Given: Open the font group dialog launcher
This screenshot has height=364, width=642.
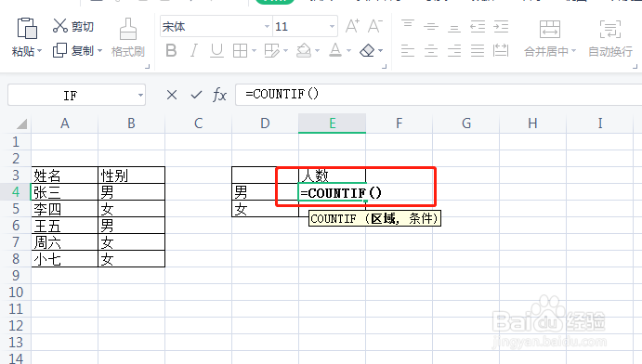Looking at the screenshot, I should pyautogui.click(x=384, y=66).
